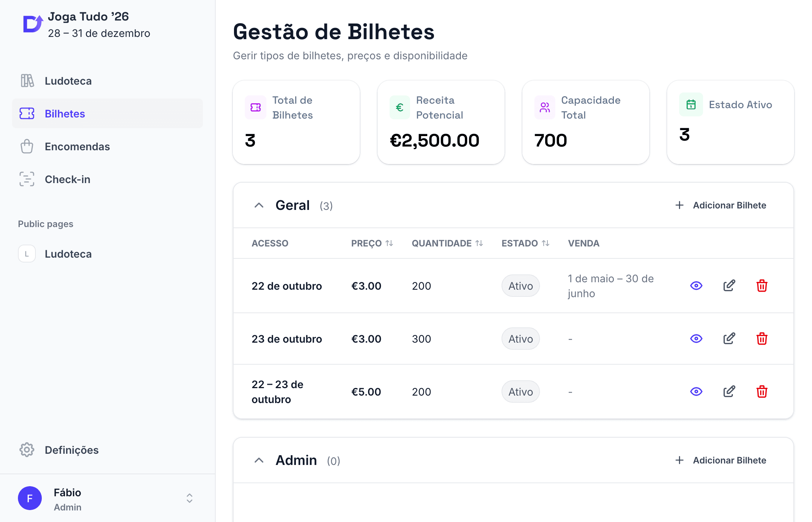
Task: Click the Bilhetes ticket icon in sidebar
Action: point(27,113)
